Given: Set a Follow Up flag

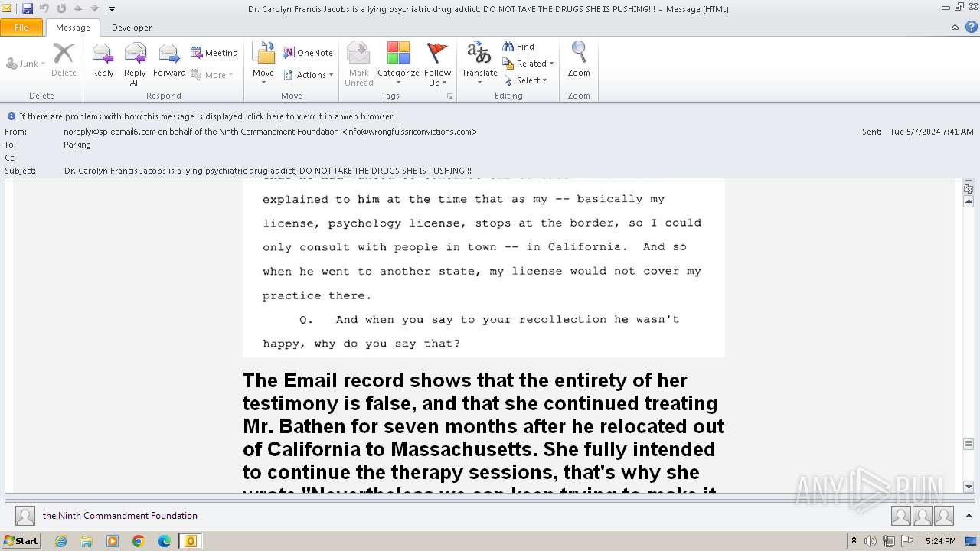Looking at the screenshot, I should (437, 64).
